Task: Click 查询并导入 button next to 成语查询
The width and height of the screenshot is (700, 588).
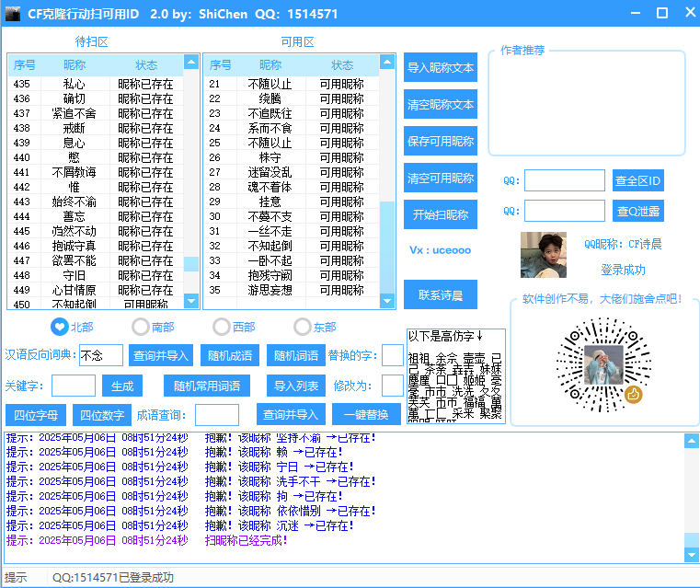Action: pos(291,415)
